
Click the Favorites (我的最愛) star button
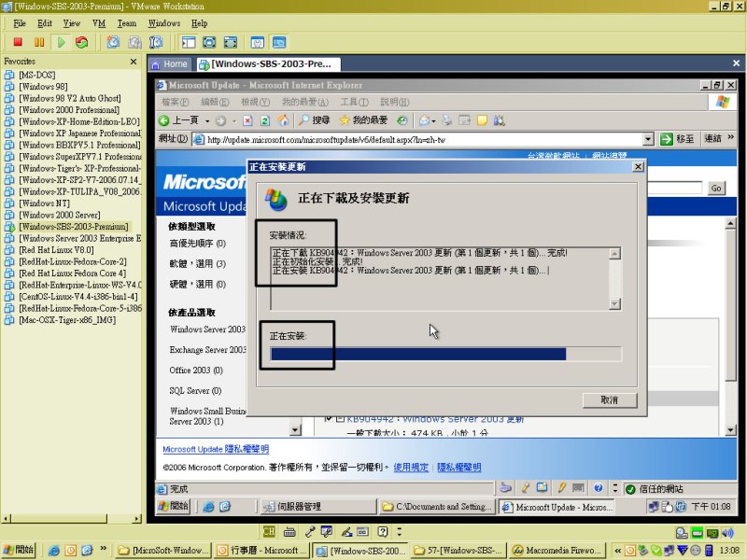[363, 120]
